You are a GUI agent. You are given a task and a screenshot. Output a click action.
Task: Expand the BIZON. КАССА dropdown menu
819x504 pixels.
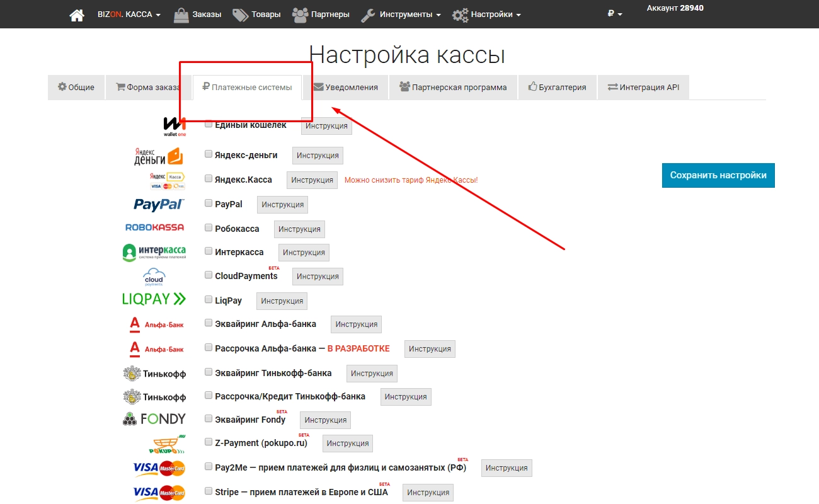129,14
